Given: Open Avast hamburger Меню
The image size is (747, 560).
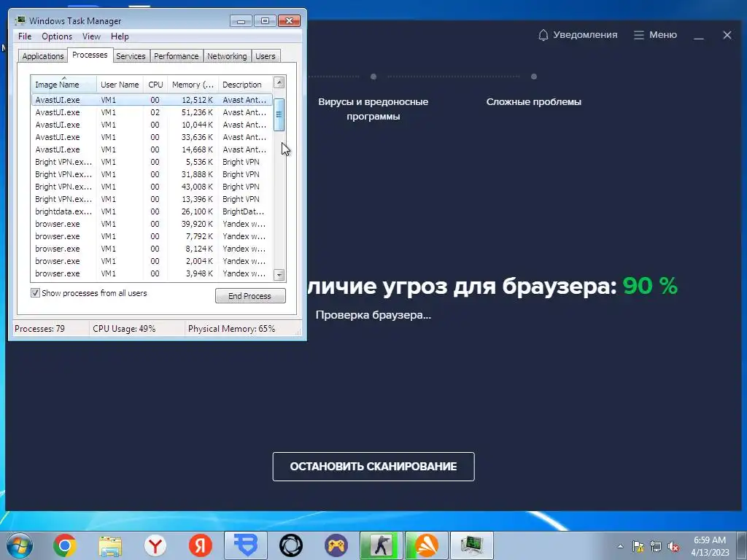Looking at the screenshot, I should (655, 35).
